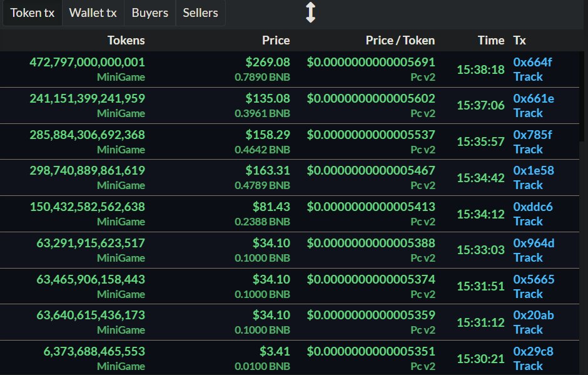The height and width of the screenshot is (375, 588).
Task: Open transaction link 0x20ab
Action: pyautogui.click(x=533, y=315)
